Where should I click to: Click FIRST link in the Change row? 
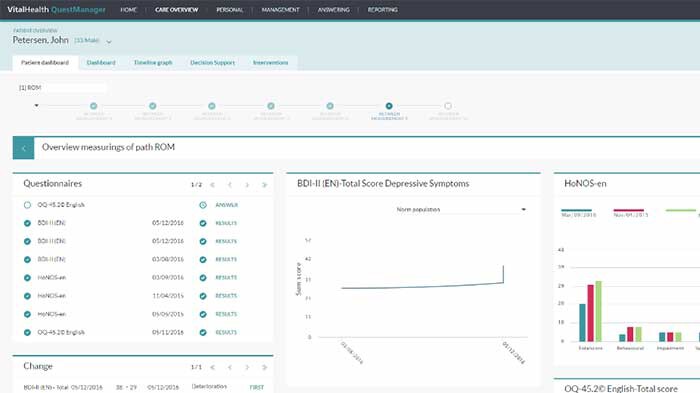[x=257, y=388]
